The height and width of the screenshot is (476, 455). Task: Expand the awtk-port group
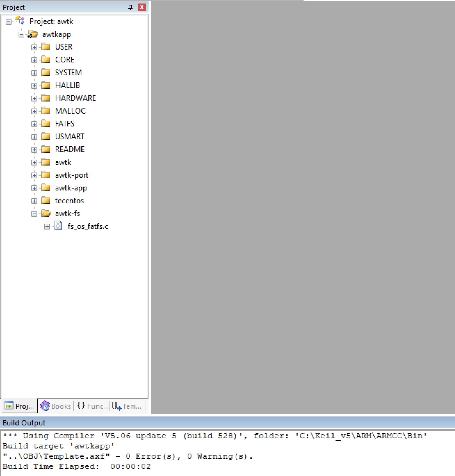tap(34, 175)
